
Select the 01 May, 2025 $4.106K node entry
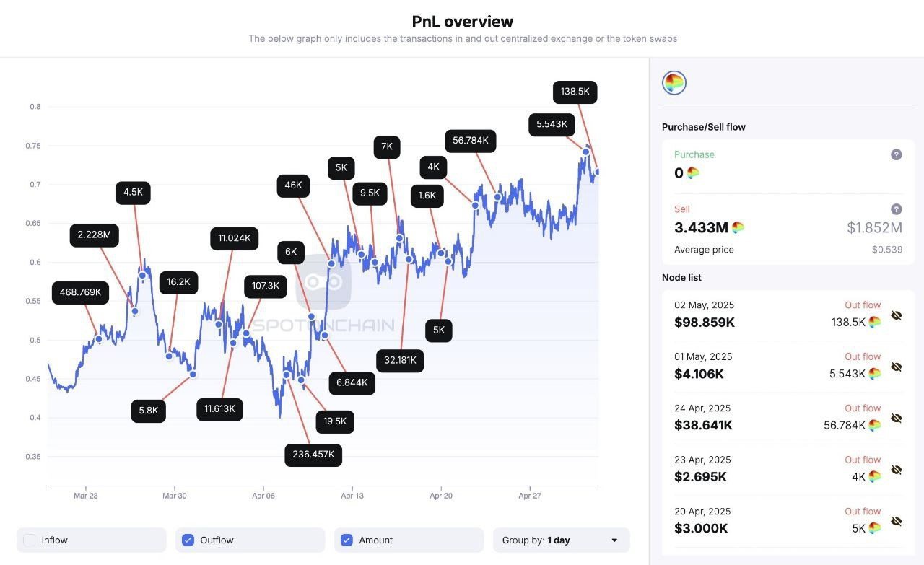tap(783, 367)
